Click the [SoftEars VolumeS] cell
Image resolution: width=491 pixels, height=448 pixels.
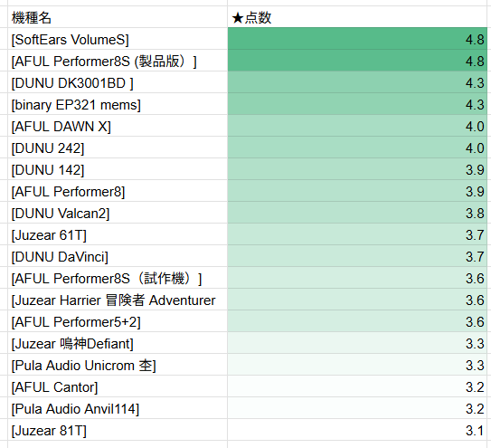118,39
